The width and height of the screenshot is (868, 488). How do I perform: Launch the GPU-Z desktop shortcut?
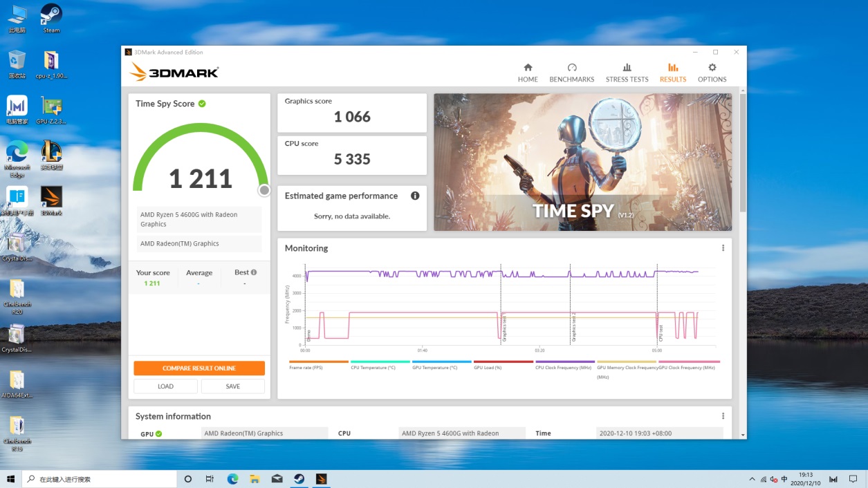click(51, 110)
